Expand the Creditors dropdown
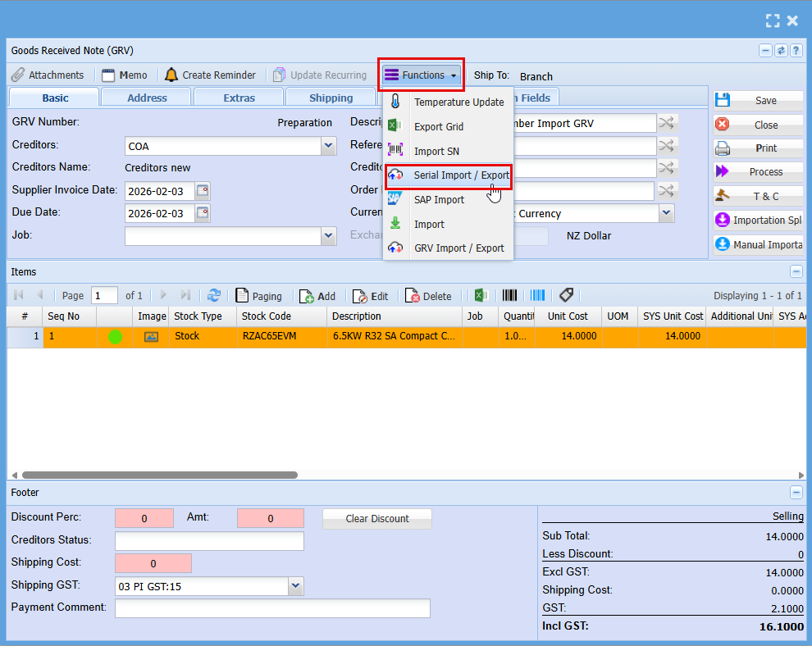This screenshot has width=812, height=646. point(329,146)
